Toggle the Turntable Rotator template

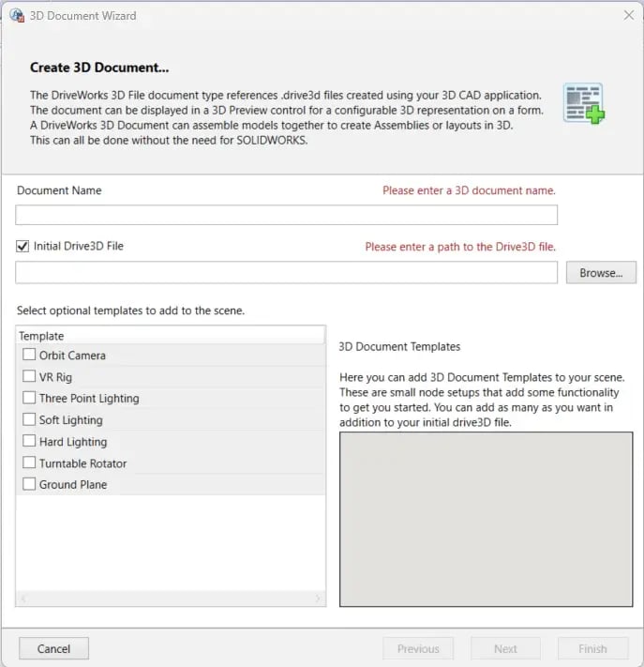click(29, 462)
